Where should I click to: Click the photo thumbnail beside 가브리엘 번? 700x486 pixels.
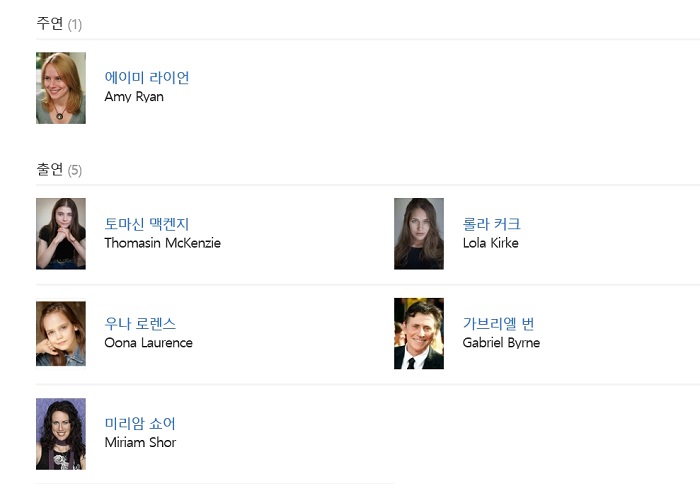[x=419, y=333]
